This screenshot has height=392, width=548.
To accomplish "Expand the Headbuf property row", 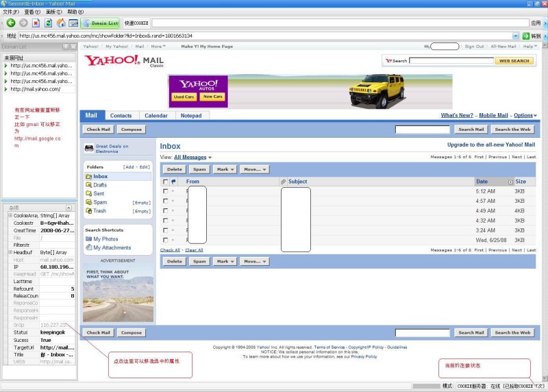I will pyautogui.click(x=10, y=252).
